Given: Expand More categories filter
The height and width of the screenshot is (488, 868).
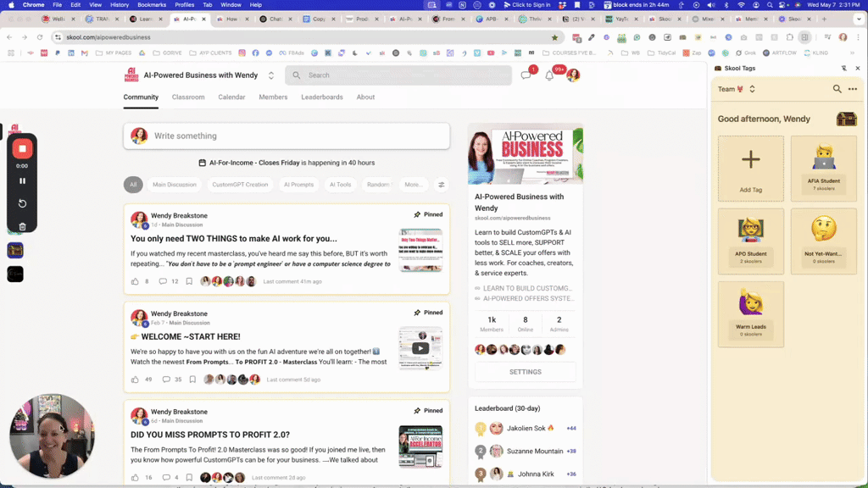Looking at the screenshot, I should (413, 185).
